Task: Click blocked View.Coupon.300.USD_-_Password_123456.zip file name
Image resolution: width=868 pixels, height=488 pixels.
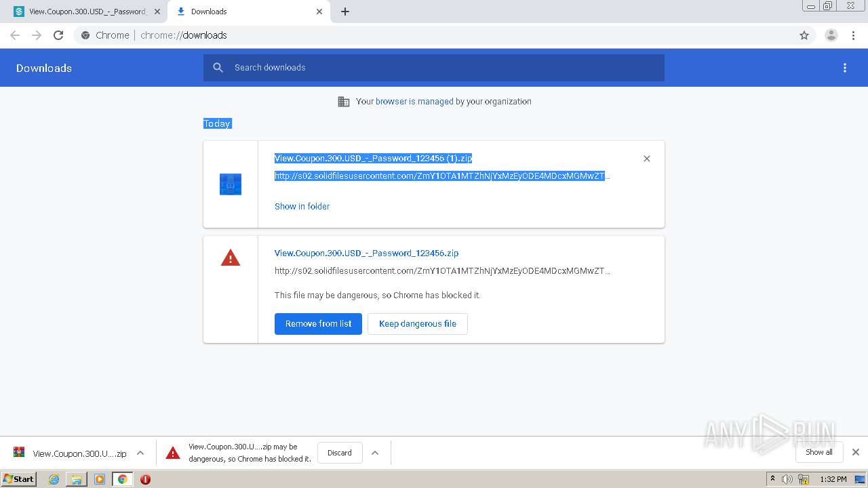Action: pyautogui.click(x=366, y=253)
